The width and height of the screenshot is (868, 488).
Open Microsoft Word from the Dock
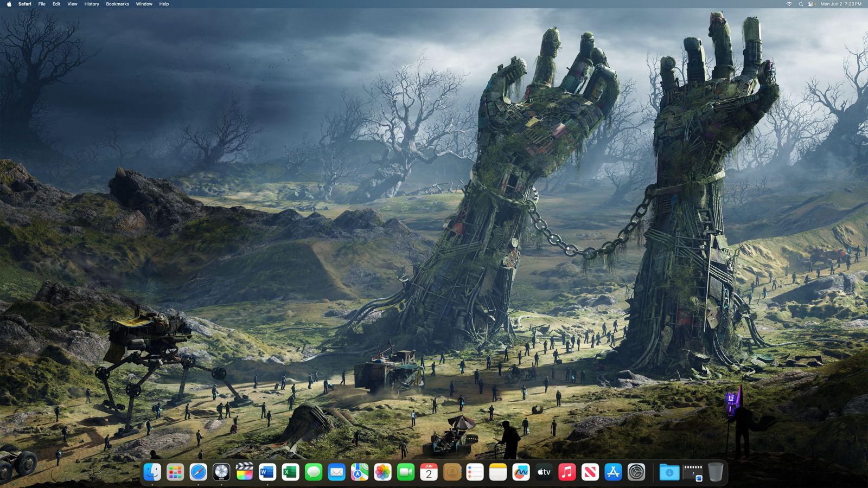click(x=267, y=472)
